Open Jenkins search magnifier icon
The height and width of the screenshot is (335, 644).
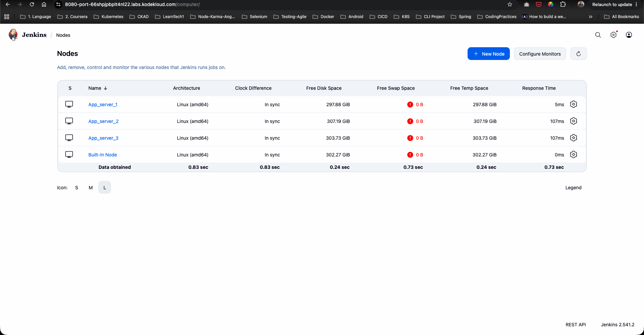(598, 35)
